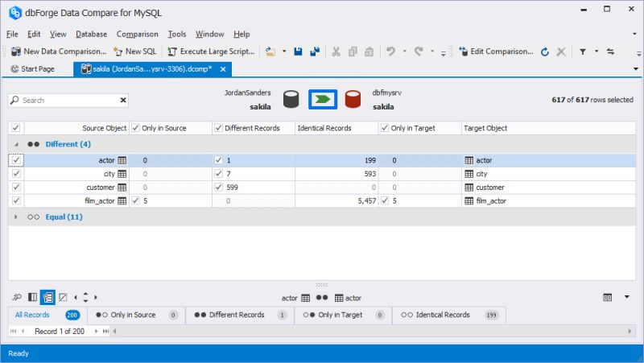Viewport: 644px width, 363px height.
Task: Select the All Records filter tab
Action: 47,315
